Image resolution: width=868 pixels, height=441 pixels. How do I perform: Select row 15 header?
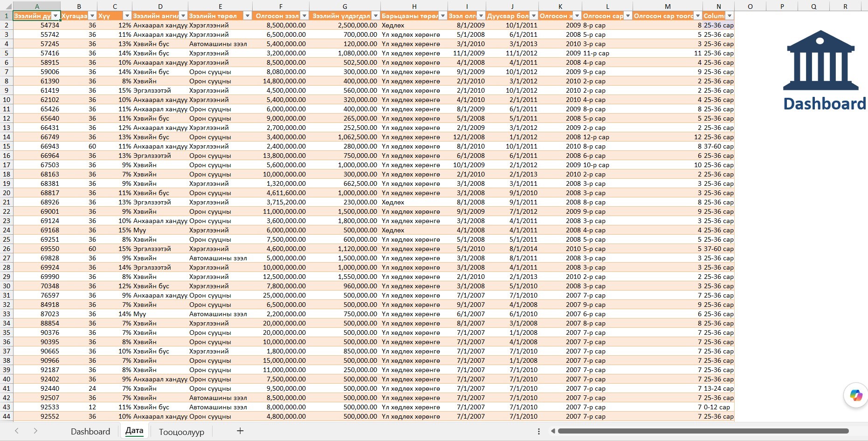[7, 146]
